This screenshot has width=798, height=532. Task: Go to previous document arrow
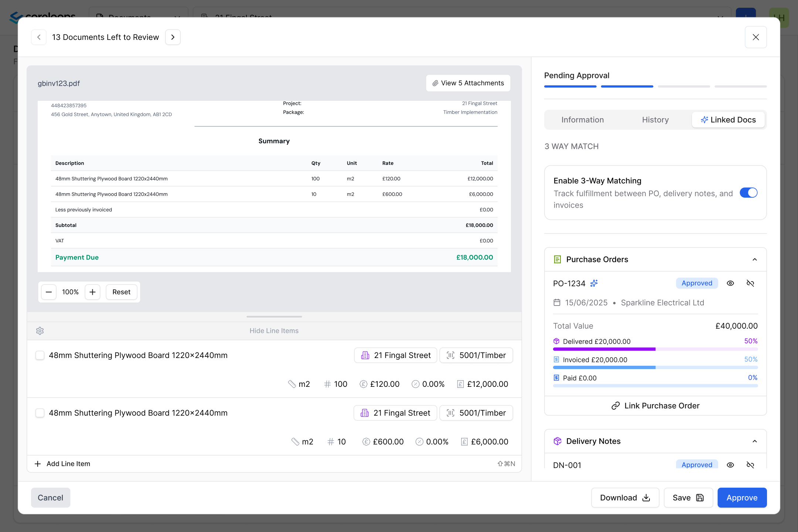pos(39,37)
